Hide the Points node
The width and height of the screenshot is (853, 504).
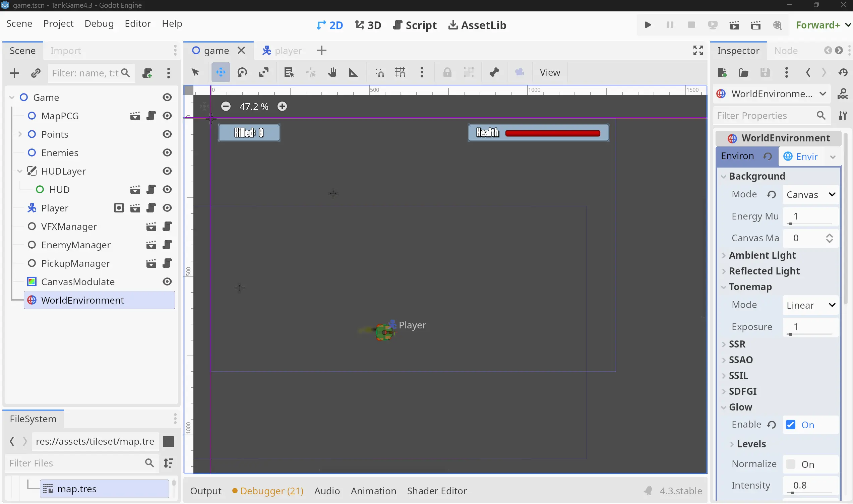click(x=167, y=134)
